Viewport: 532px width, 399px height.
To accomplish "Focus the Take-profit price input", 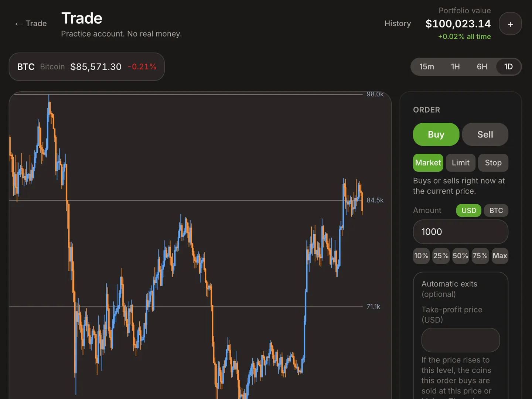I will [461, 340].
